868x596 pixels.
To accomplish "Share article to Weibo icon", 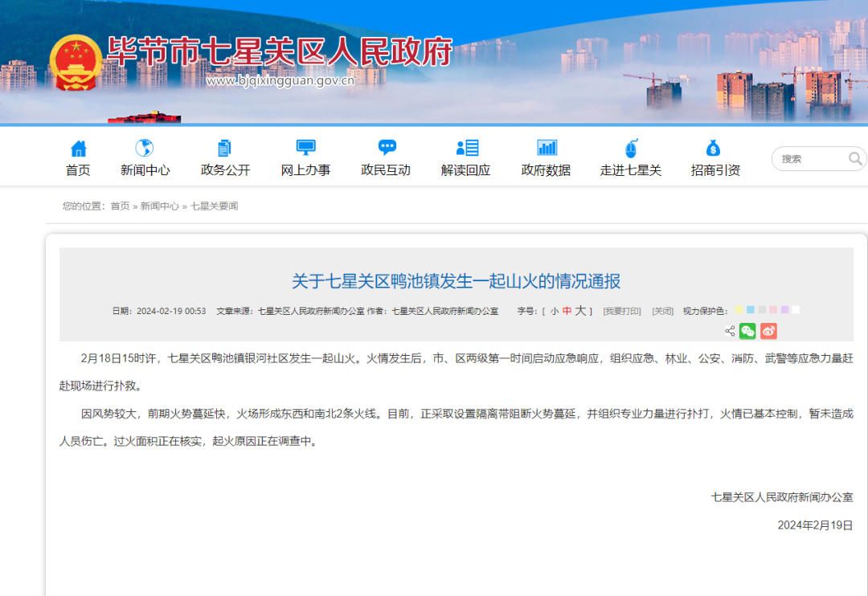I will click(x=768, y=330).
